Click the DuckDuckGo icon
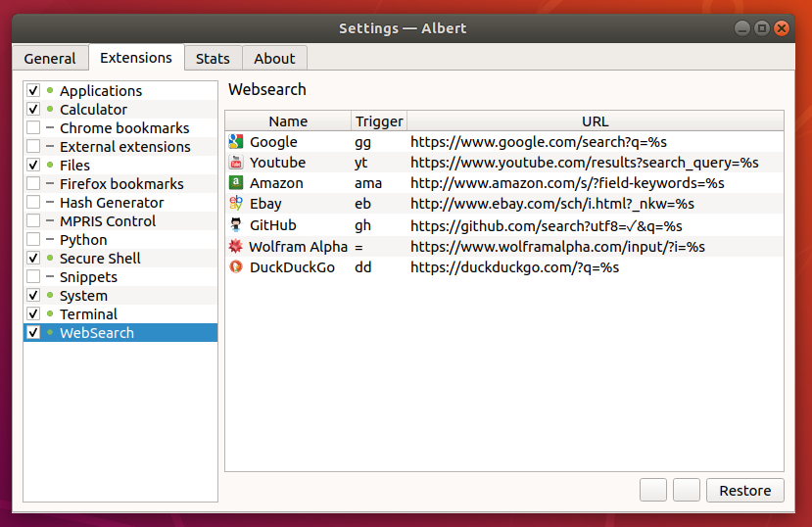 (x=236, y=266)
